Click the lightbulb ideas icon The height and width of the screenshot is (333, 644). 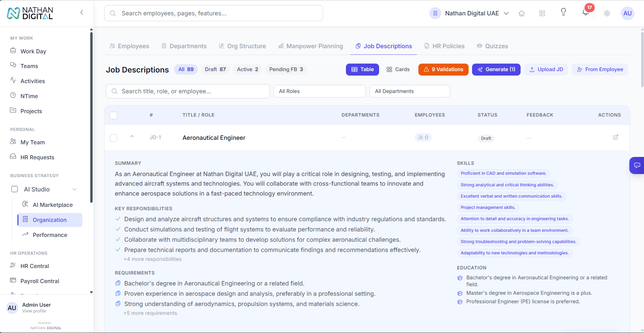tap(563, 12)
